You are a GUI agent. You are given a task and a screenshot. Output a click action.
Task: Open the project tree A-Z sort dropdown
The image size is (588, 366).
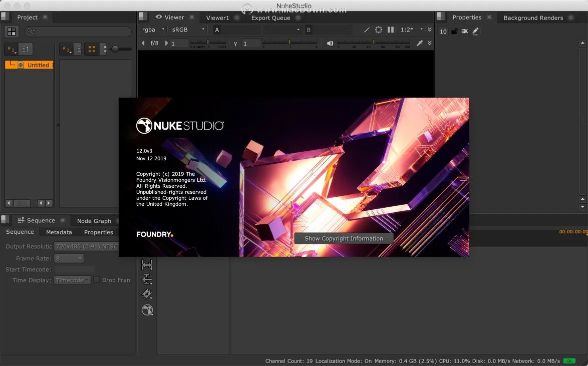click(12, 49)
